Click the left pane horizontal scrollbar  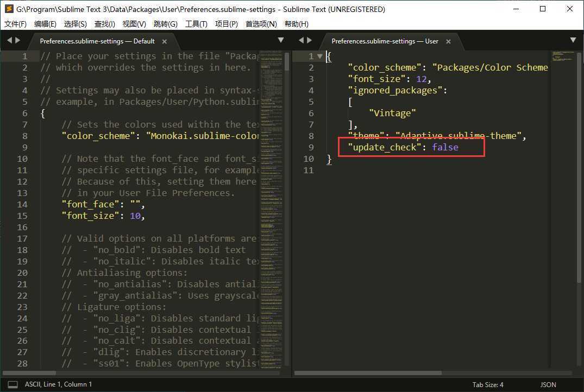[29, 373]
